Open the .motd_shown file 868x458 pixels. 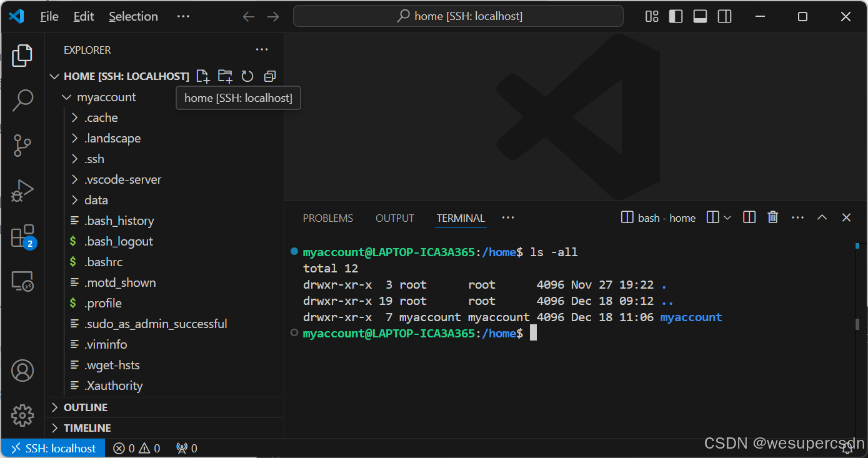coord(120,282)
